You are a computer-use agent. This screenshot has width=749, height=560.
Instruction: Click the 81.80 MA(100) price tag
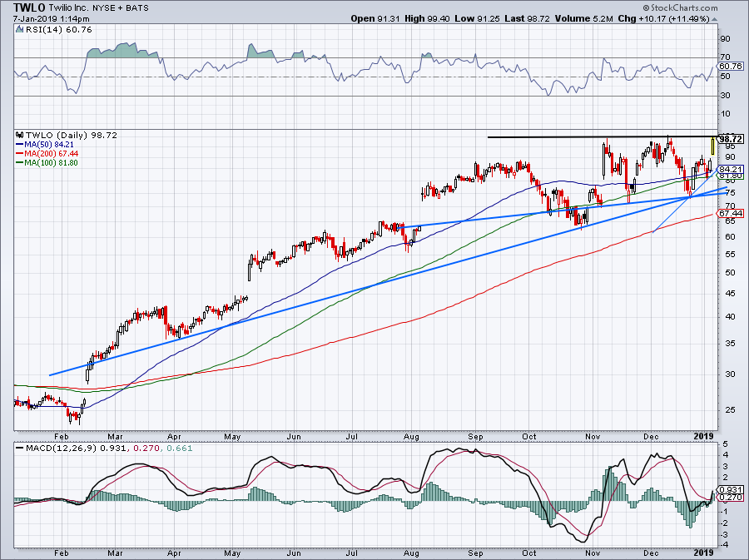click(731, 176)
